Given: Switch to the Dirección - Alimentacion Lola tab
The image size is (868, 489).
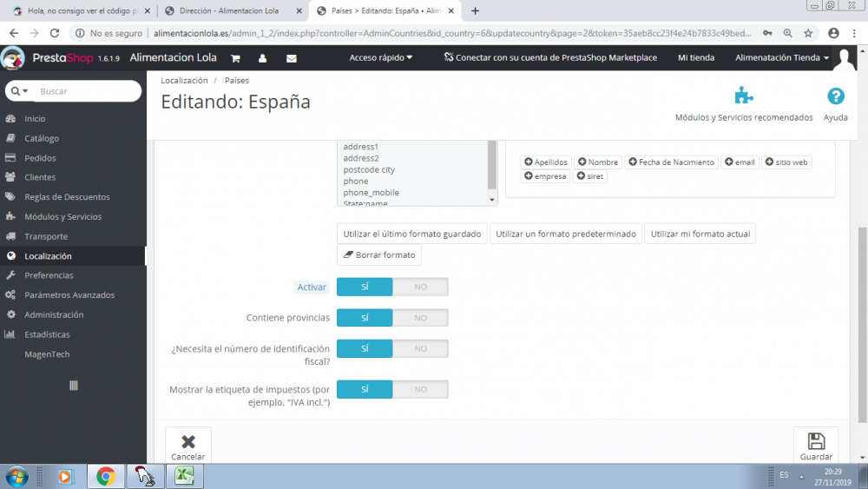Looking at the screenshot, I should coord(229,10).
